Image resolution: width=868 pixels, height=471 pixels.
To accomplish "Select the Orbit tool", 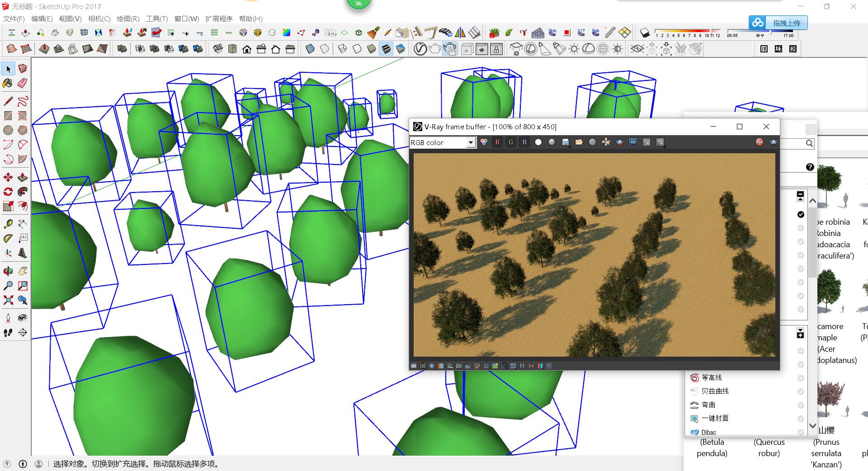I will tap(8, 271).
